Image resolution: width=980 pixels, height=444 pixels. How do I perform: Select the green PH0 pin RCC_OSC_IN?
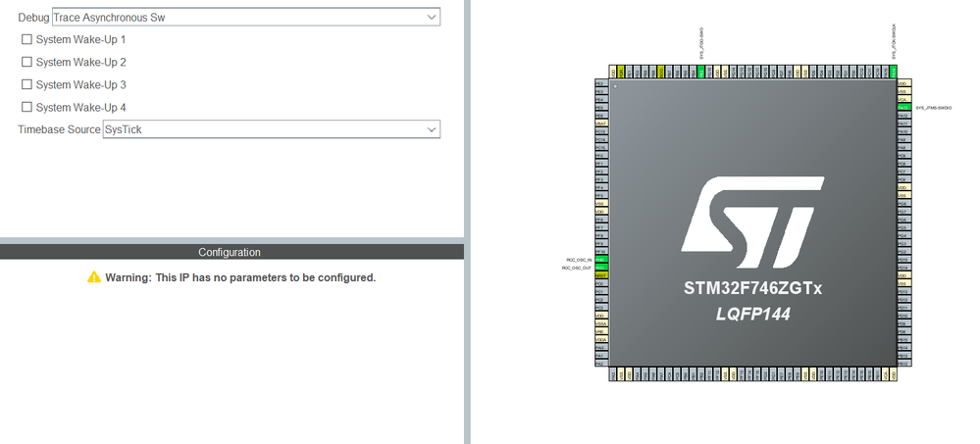[602, 259]
